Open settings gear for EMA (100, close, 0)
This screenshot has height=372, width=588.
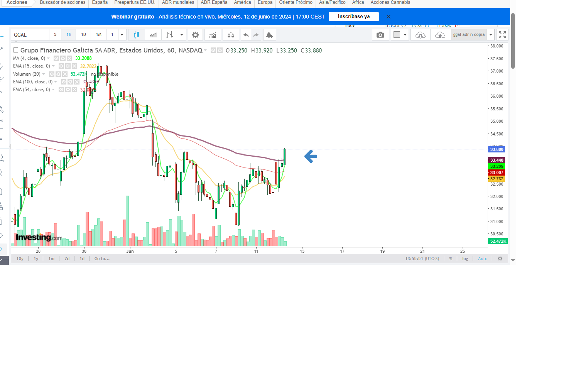[x=70, y=82]
